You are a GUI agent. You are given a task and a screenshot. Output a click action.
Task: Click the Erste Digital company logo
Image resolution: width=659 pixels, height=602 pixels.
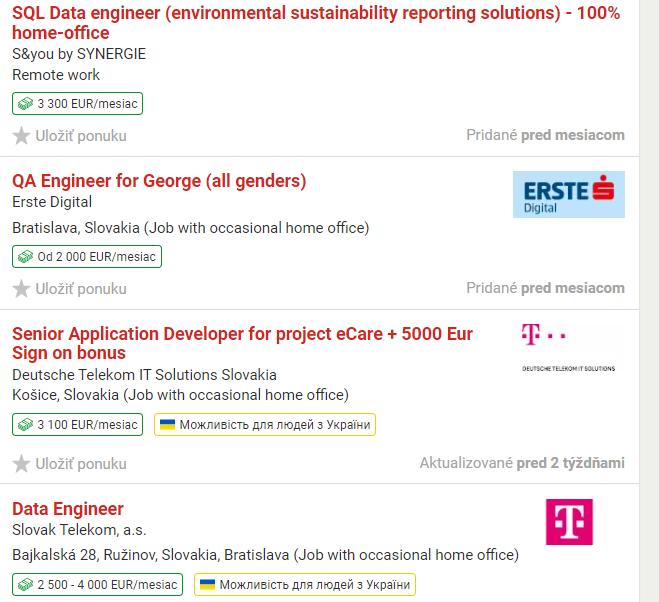point(568,194)
